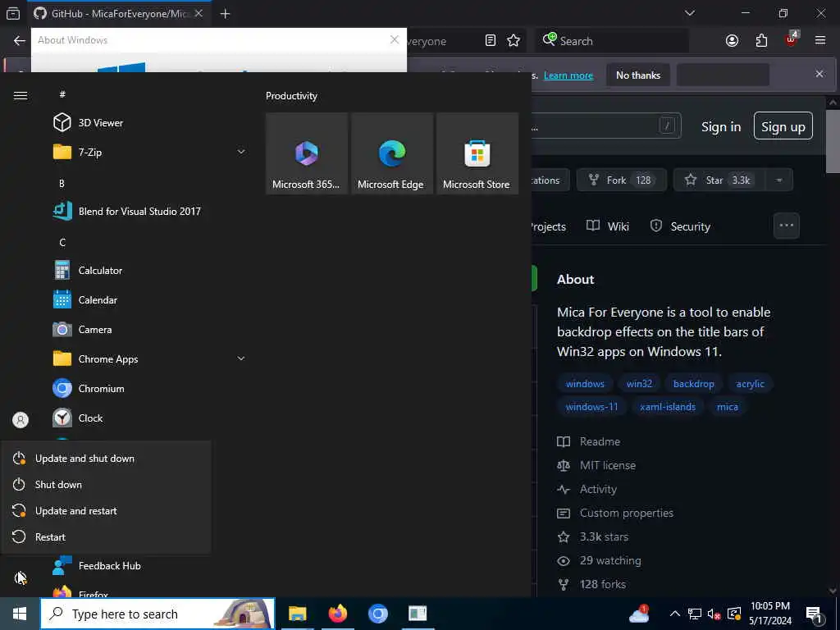Show hidden tray icons chevron
The height and width of the screenshot is (630, 840).
[675, 614]
